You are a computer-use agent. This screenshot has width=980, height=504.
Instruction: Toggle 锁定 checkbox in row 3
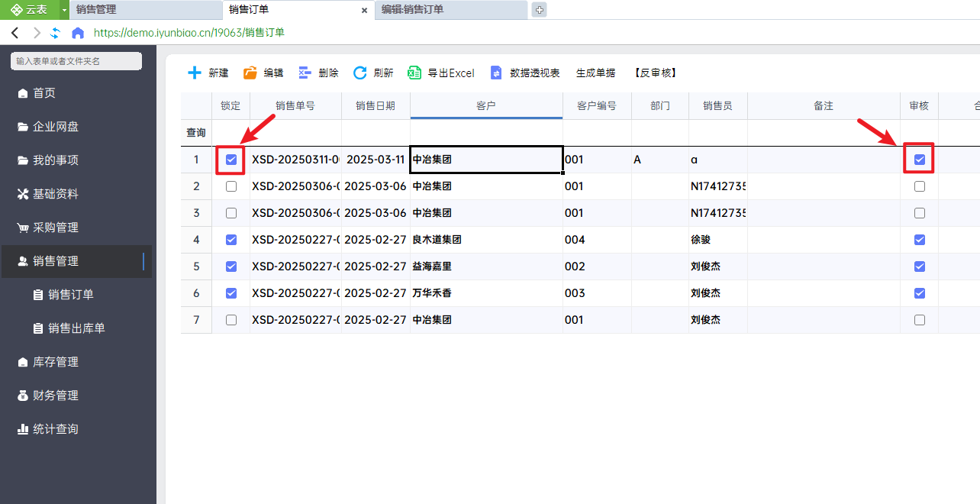click(x=231, y=213)
